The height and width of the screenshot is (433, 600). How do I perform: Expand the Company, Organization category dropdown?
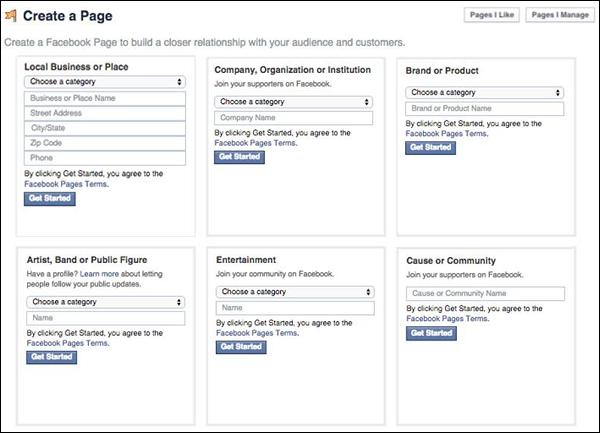pos(294,102)
